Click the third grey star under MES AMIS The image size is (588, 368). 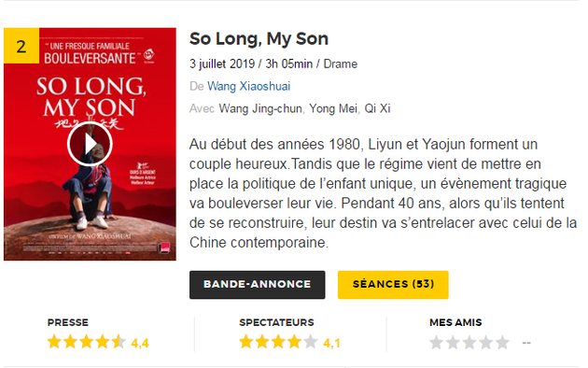click(x=469, y=342)
